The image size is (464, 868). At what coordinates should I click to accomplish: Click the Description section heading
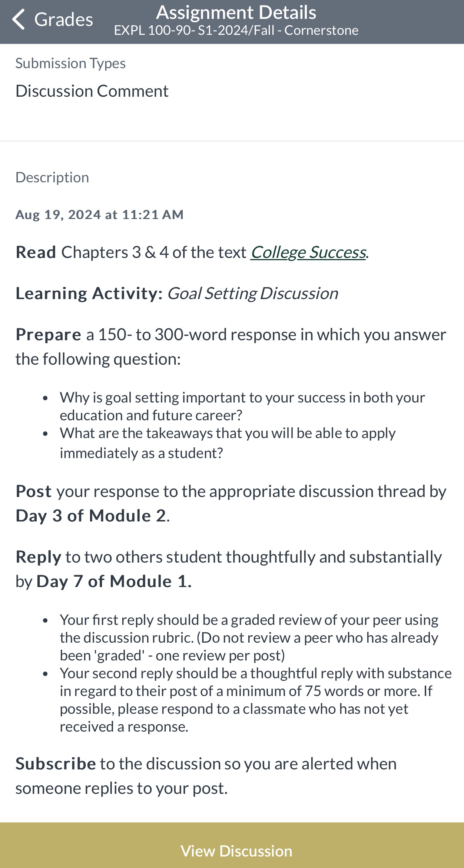pos(52,177)
